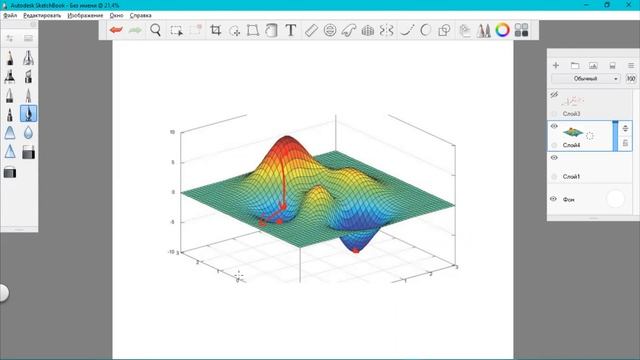Select the highlighted ink pen brush
Image resolution: width=640 pixels, height=360 pixels.
point(28,113)
